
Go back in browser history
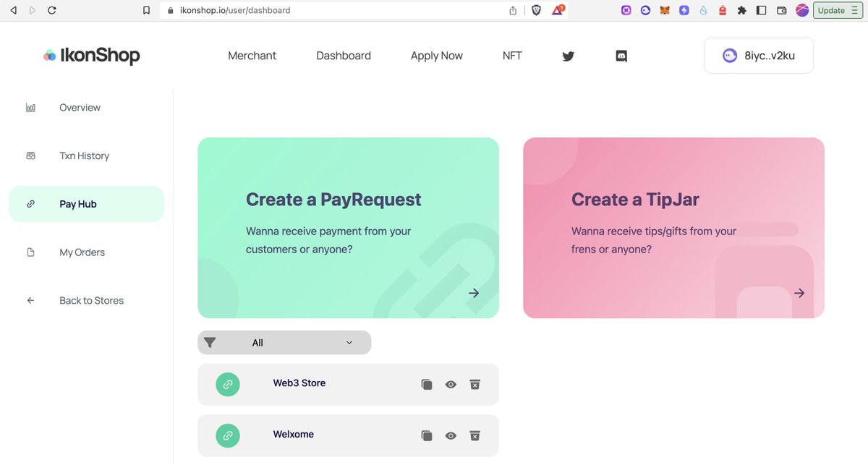[x=13, y=10]
